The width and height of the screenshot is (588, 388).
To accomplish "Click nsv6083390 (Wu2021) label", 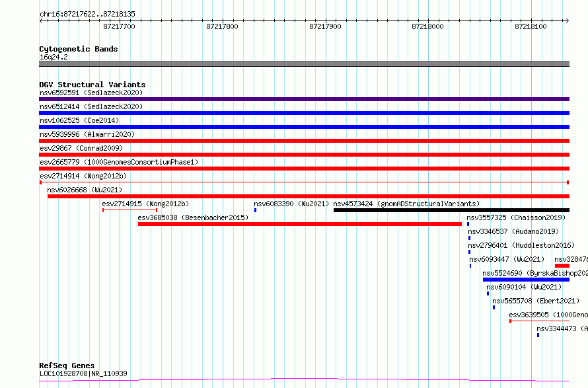I will coord(291,204).
